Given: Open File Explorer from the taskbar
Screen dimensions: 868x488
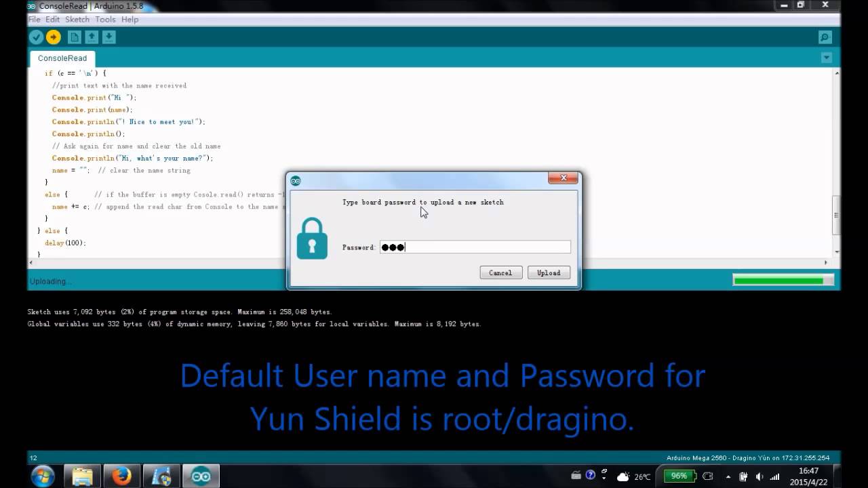Looking at the screenshot, I should pyautogui.click(x=83, y=476).
